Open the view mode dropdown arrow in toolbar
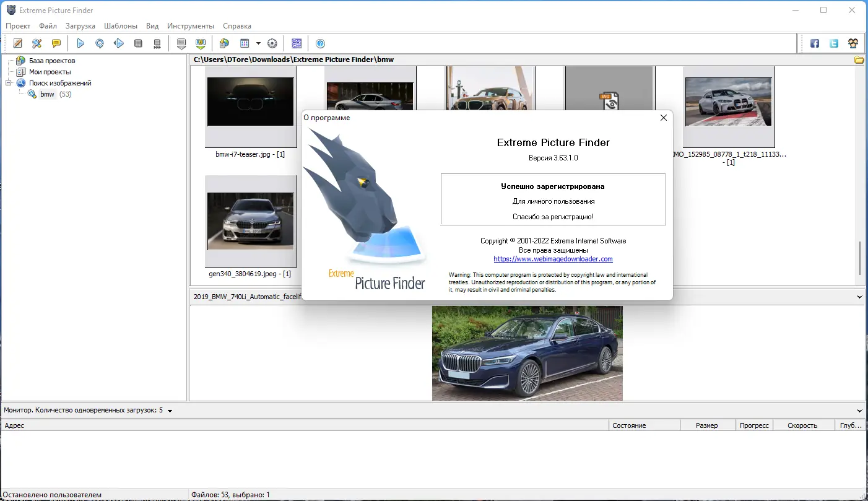 (x=258, y=43)
